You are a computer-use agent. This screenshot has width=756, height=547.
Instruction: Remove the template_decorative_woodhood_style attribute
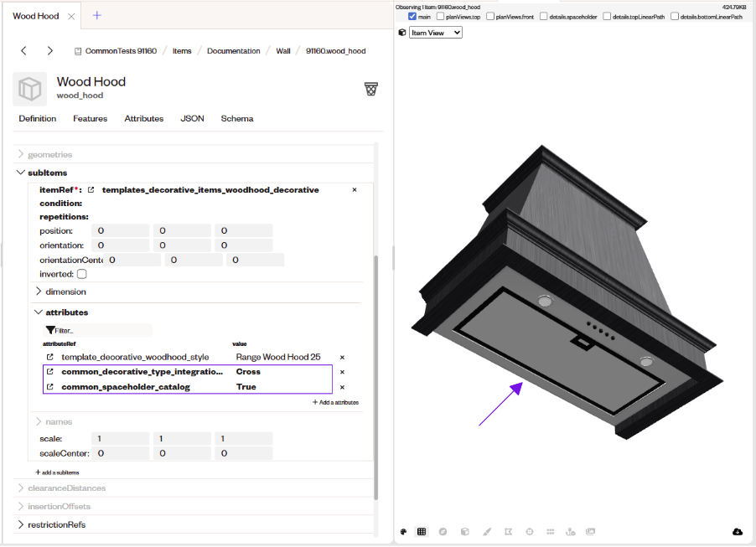(342, 358)
